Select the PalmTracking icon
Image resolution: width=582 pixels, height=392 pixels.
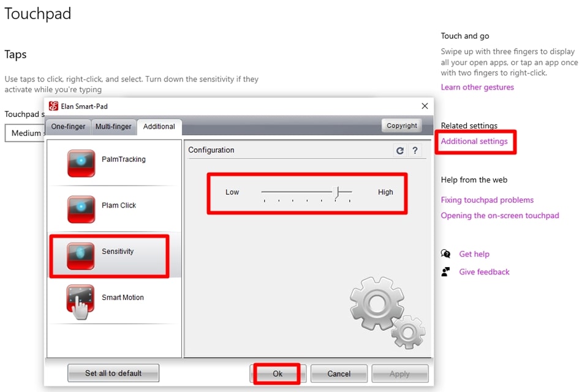pos(81,163)
